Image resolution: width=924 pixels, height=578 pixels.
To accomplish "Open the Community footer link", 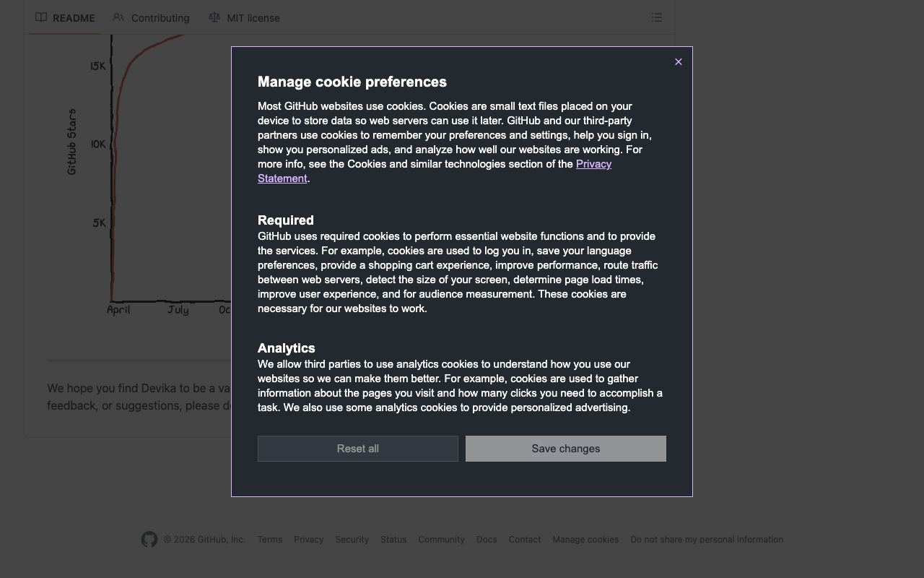I will coord(442,540).
